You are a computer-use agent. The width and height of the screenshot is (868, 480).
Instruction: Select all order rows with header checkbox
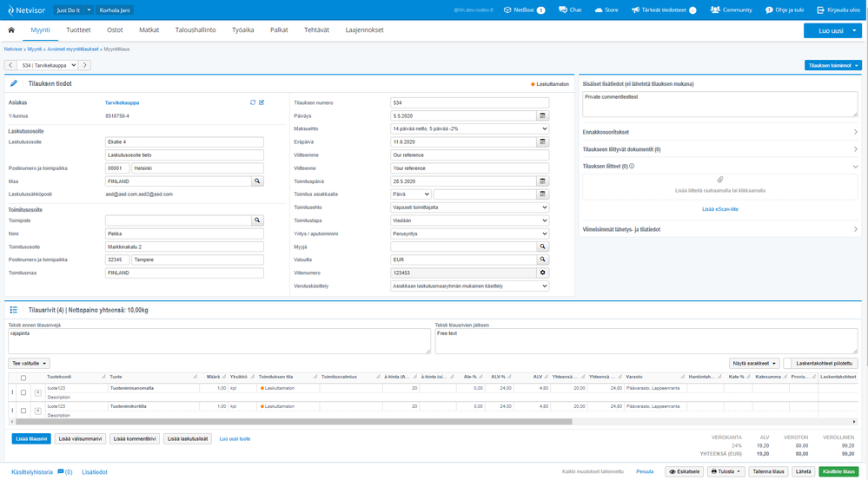[23, 377]
